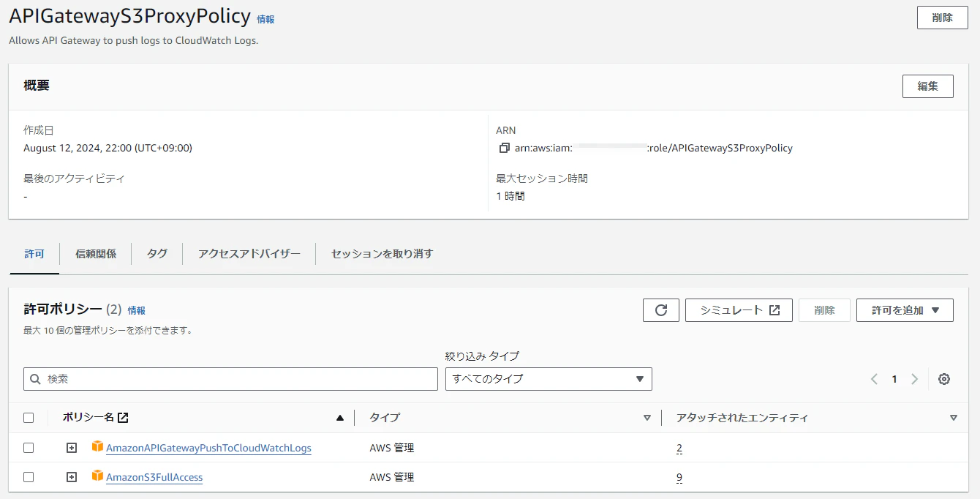Click the 情報 link next to role name
This screenshot has width=980, height=499.
coord(265,20)
